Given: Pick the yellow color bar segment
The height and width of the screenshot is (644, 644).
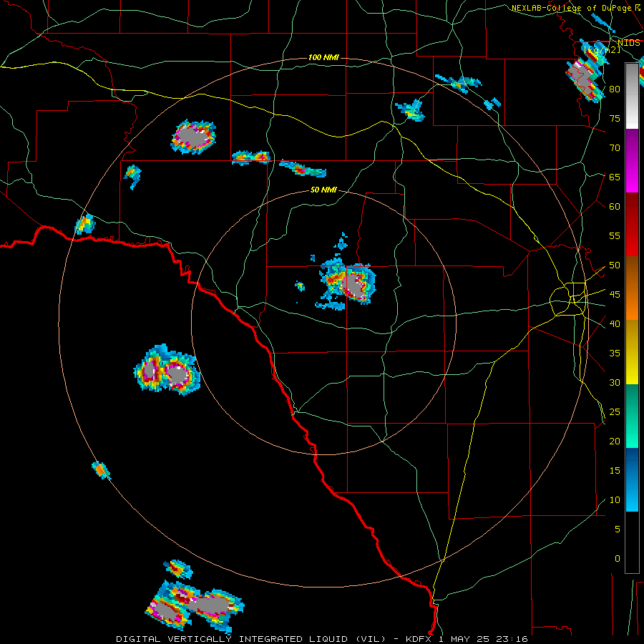Looking at the screenshot, I should pos(632,352).
